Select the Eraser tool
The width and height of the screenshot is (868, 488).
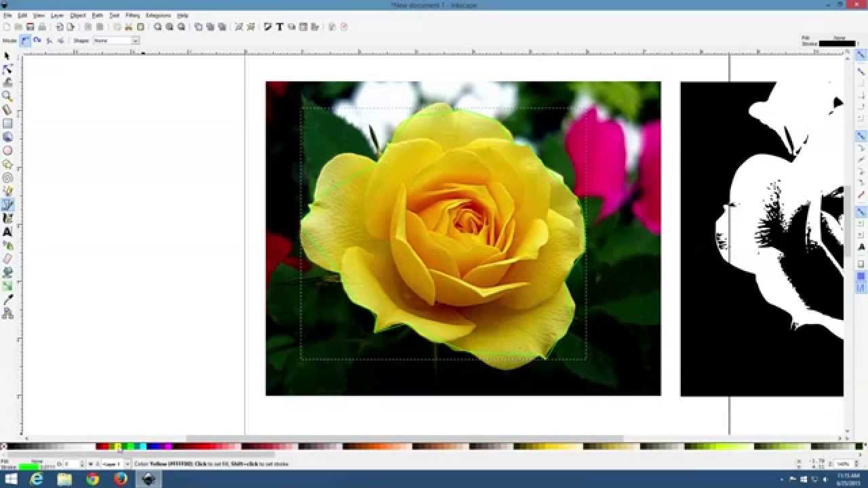pyautogui.click(x=7, y=259)
